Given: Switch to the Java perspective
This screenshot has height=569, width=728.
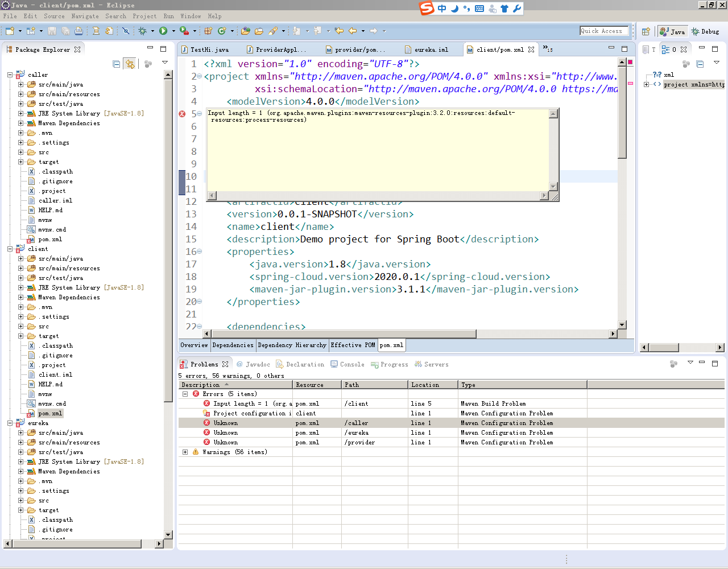Looking at the screenshot, I should tap(672, 31).
